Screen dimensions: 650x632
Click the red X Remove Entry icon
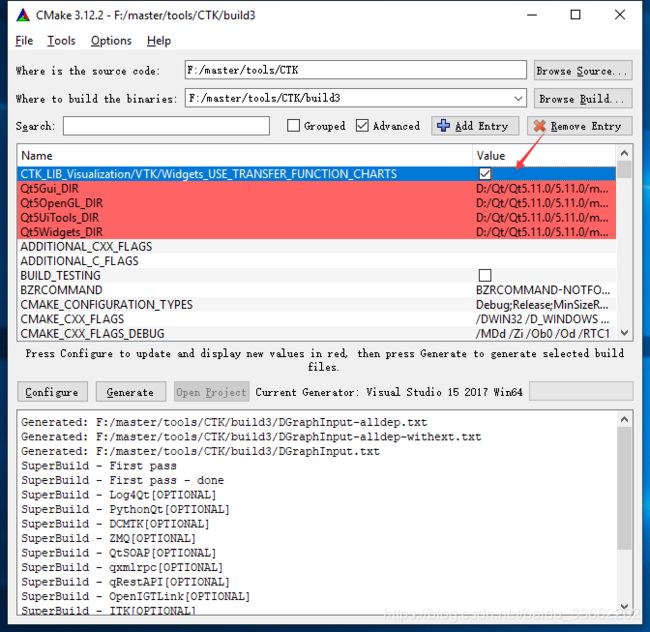(539, 126)
